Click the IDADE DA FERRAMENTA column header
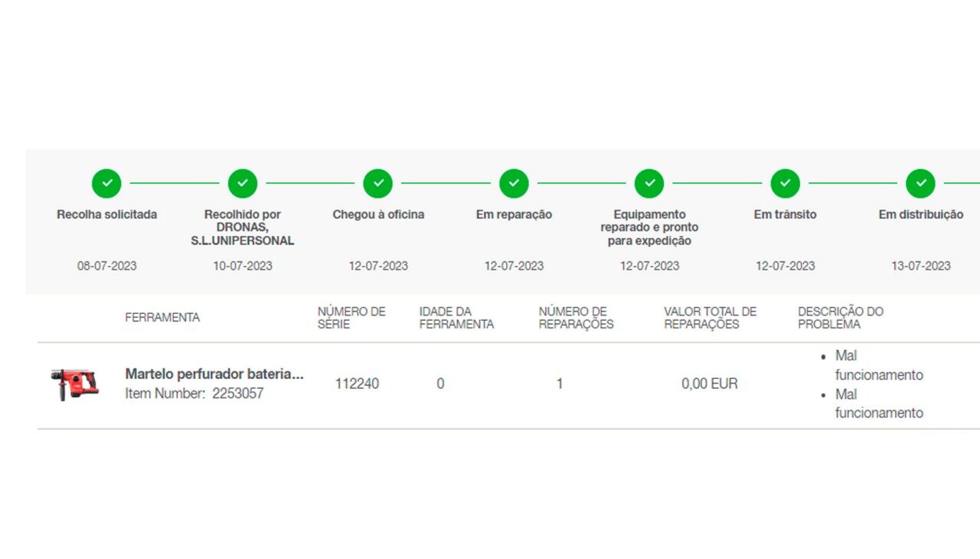The image size is (980, 559). click(x=456, y=318)
